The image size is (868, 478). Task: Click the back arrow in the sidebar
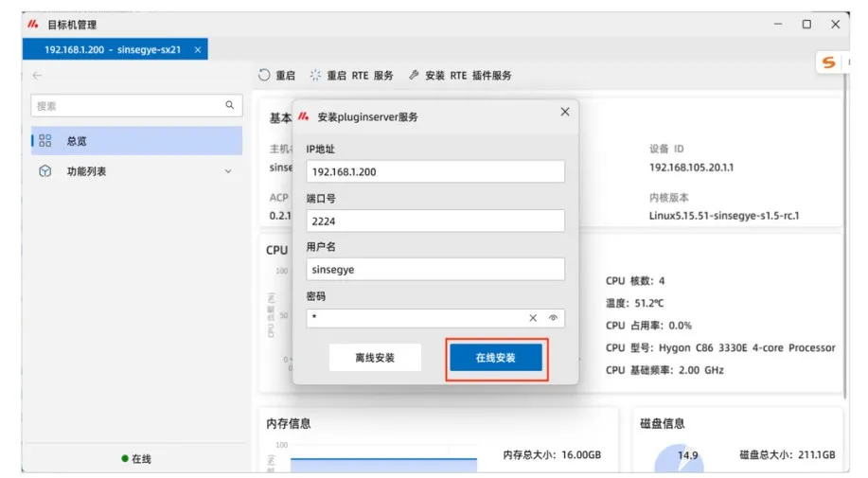coord(37,75)
